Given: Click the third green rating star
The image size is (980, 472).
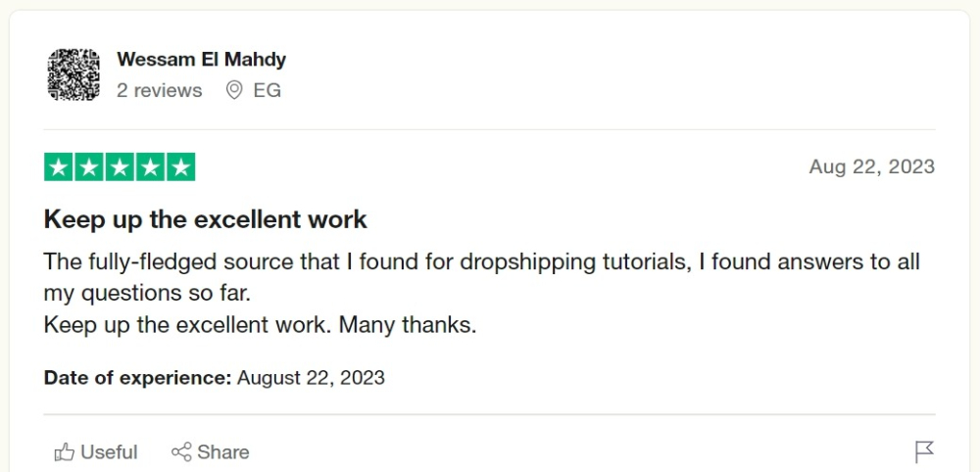Looking at the screenshot, I should (120, 166).
